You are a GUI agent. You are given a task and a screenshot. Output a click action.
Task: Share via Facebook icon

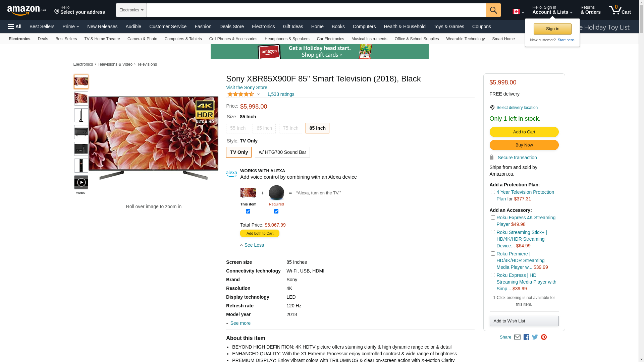coord(526,337)
